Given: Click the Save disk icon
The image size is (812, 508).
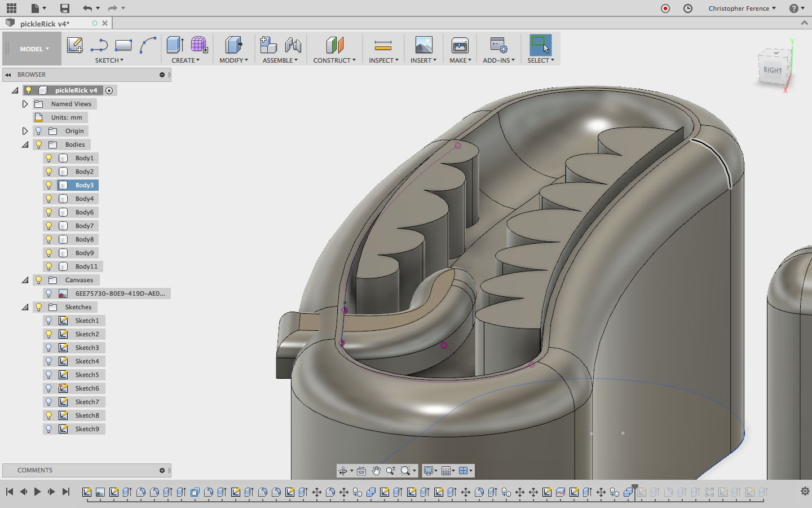Looking at the screenshot, I should (x=65, y=8).
